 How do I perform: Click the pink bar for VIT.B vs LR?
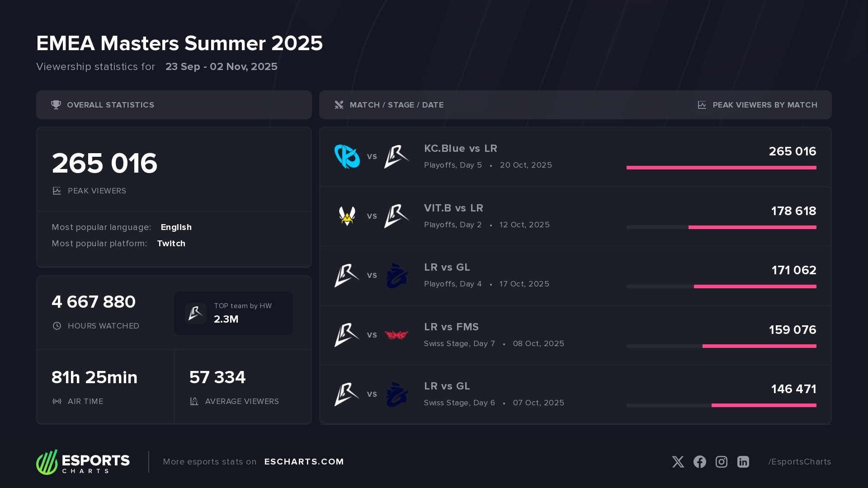point(752,227)
